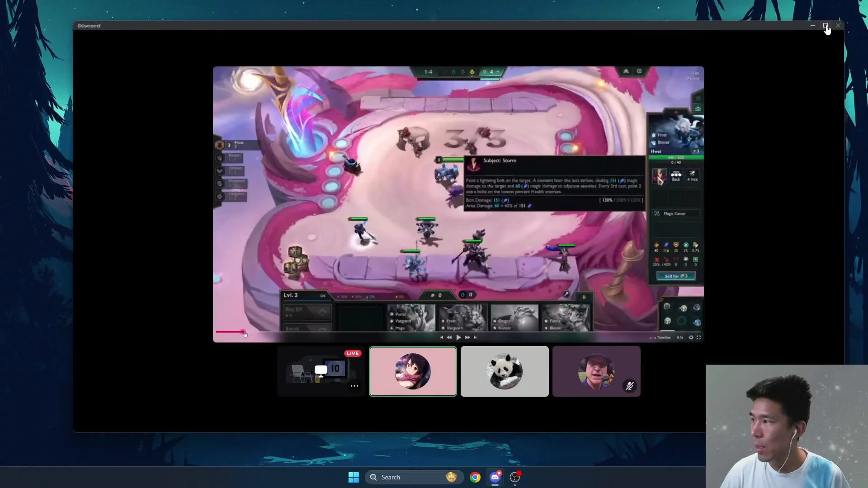Click the Buy XP button
This screenshot has height=488, width=868.
(307, 312)
